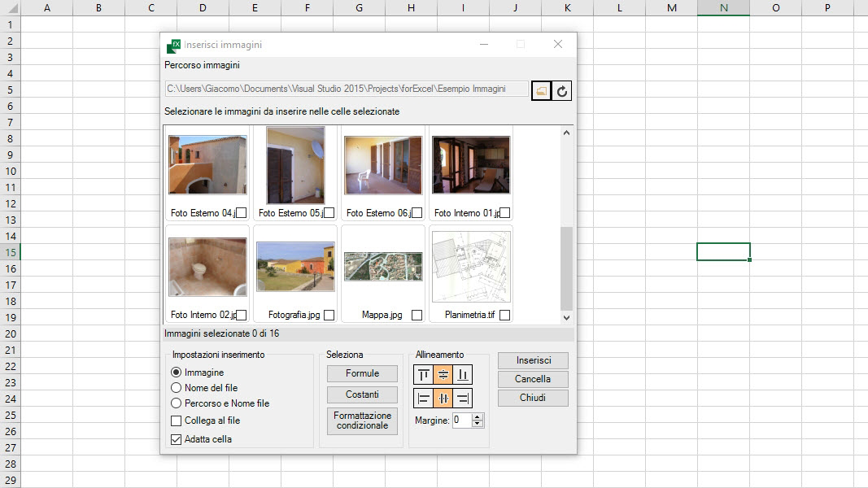Image resolution: width=868 pixels, height=488 pixels.
Task: Enable the Collega al file checkbox
Action: point(176,421)
